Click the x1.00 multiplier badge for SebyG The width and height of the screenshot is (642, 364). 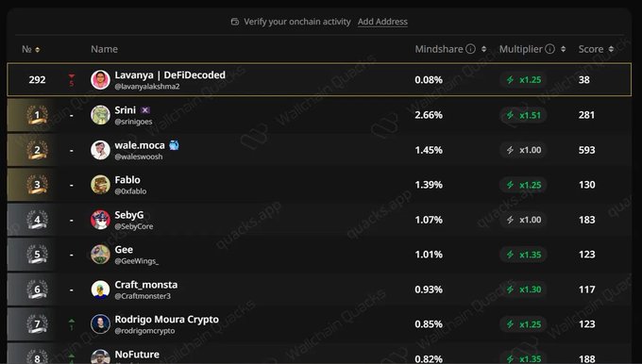pyautogui.click(x=524, y=220)
